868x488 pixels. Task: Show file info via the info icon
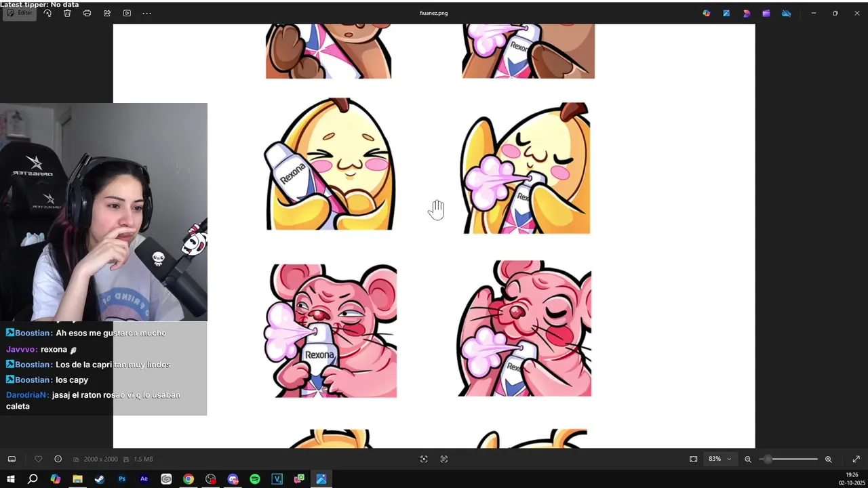click(x=58, y=459)
